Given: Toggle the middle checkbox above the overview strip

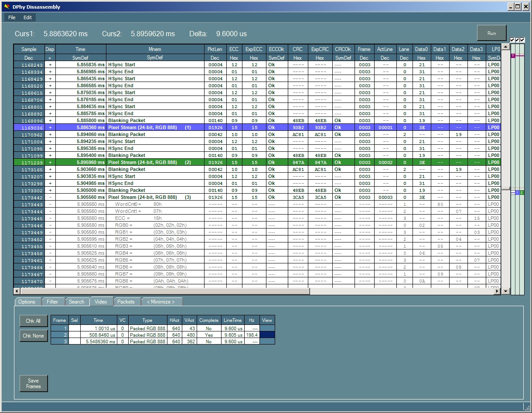Looking at the screenshot, I should [517, 40].
